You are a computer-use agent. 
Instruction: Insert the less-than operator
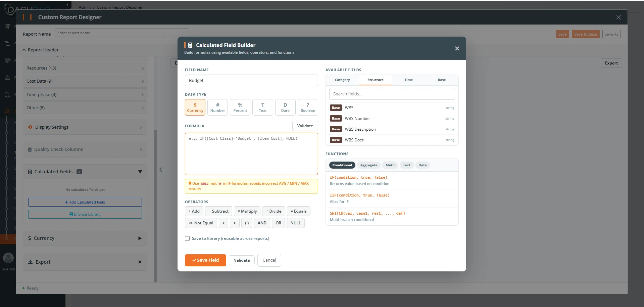(223, 223)
